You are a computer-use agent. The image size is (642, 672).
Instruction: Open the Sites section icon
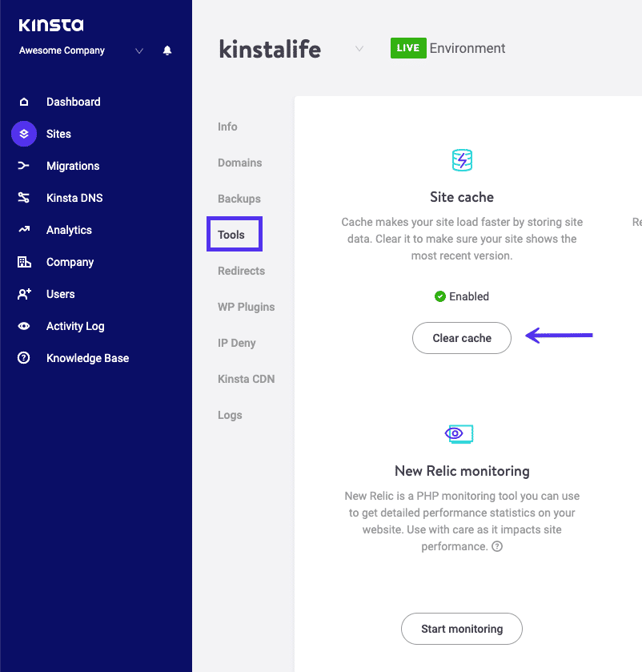click(23, 134)
